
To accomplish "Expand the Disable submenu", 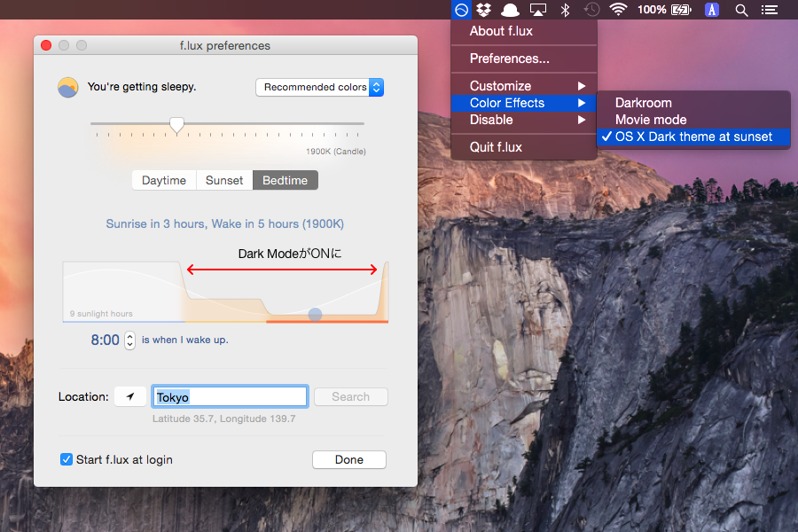I will [524, 120].
